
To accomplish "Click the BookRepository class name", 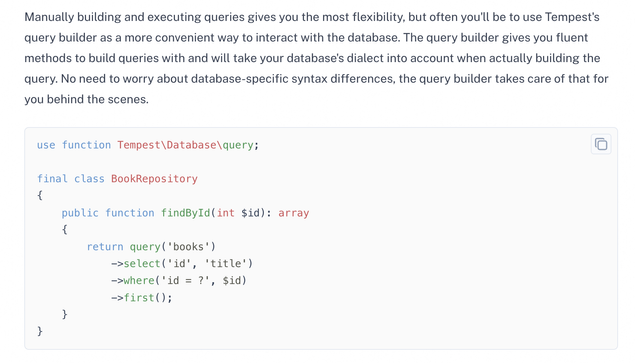I will [154, 179].
